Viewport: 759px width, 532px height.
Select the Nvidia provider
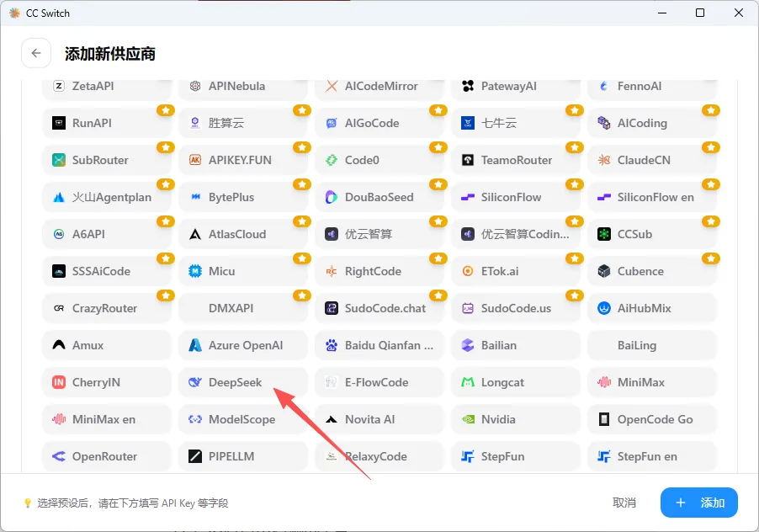516,419
